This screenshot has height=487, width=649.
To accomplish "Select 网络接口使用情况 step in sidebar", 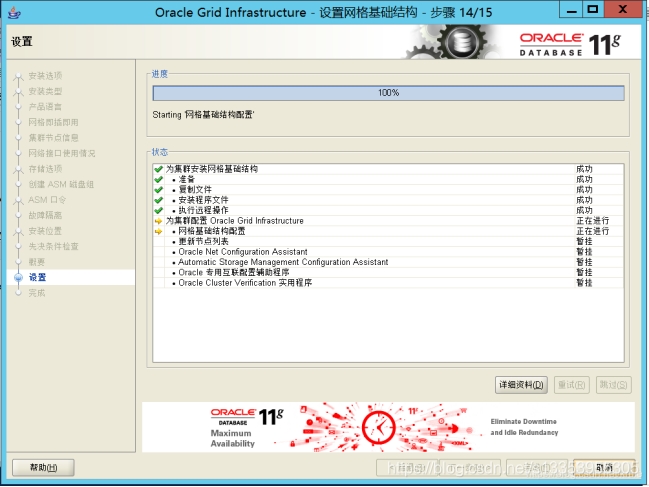I will 62,153.
